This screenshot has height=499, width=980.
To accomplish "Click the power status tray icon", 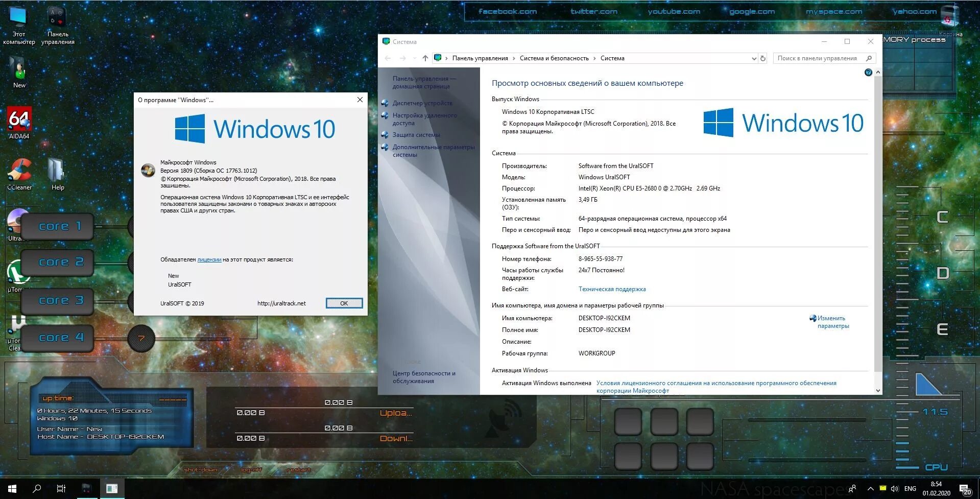I will 882,488.
